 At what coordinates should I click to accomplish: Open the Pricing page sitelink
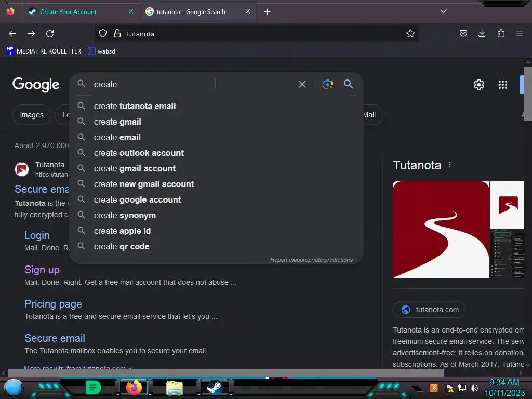54,304
